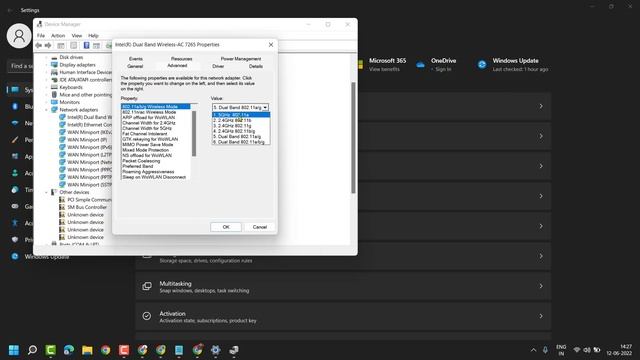Open the Action menu in Device Manager
The height and width of the screenshot is (360, 640).
tap(58, 36)
